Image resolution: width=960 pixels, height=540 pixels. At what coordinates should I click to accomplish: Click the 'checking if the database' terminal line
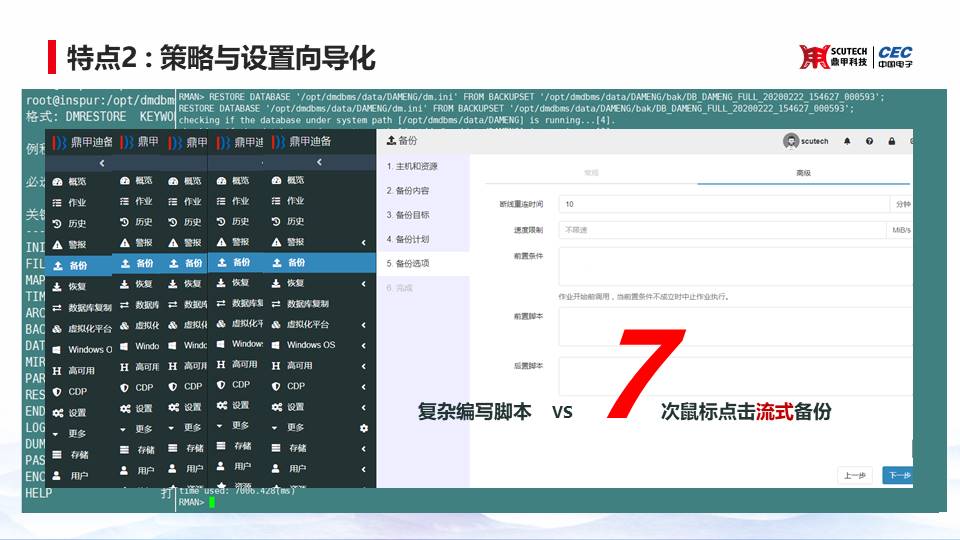tap(397, 120)
